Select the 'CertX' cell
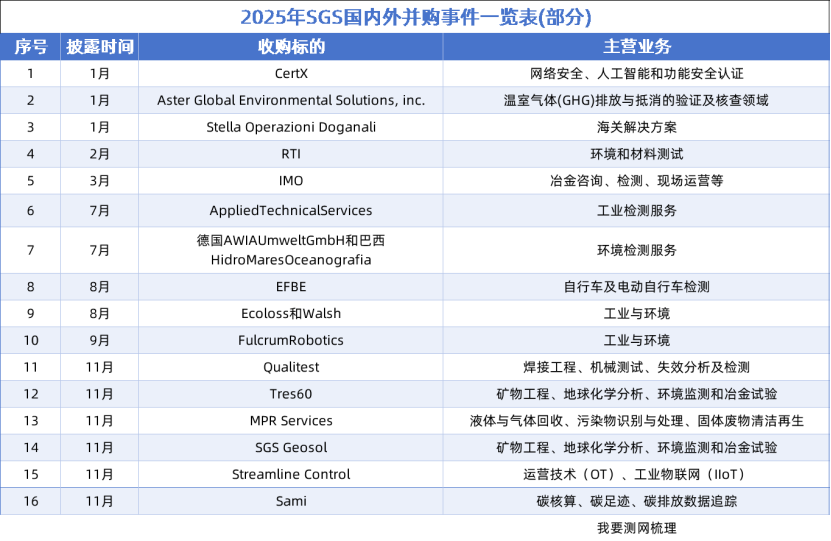Viewport: 831px width, 541px height. 291,74
